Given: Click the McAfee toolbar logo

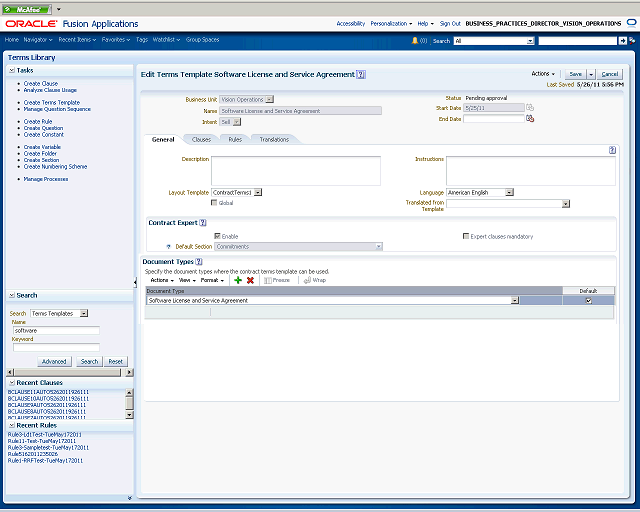Looking at the screenshot, I should click(x=27, y=9).
